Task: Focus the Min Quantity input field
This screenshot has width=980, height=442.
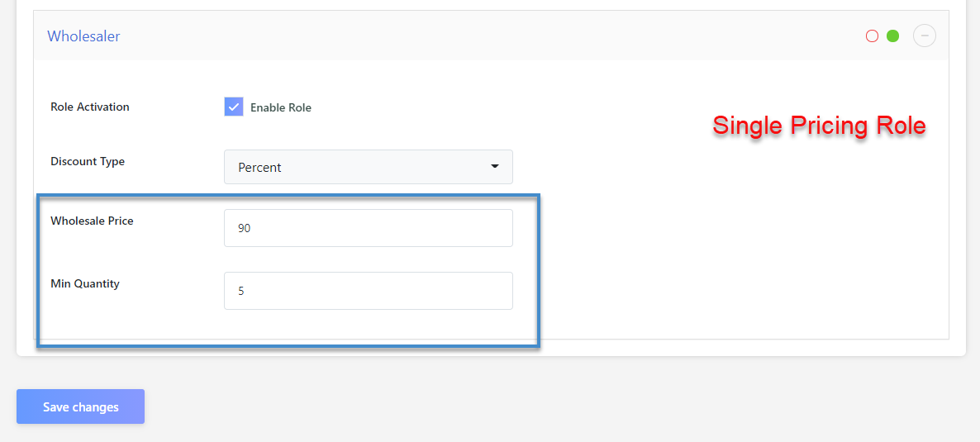Action: point(368,291)
